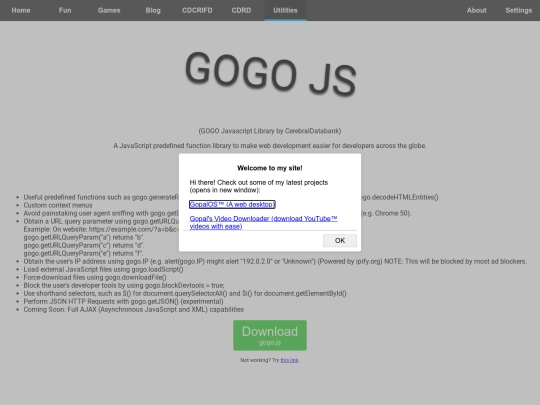Click the gogo.getURLQueryParam("a") returns "b" line
Image resolution: width=540 pixels, height=405 pixels.
tap(84, 237)
